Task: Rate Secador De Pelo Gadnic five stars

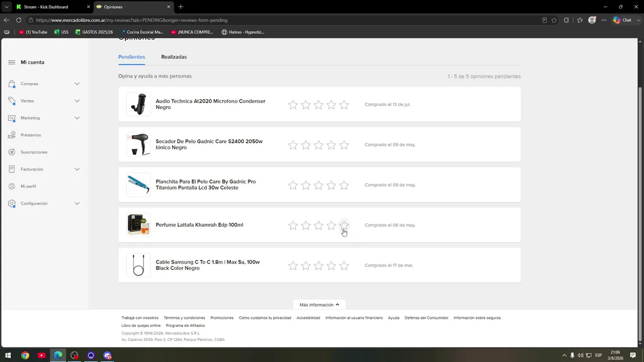Action: click(344, 145)
